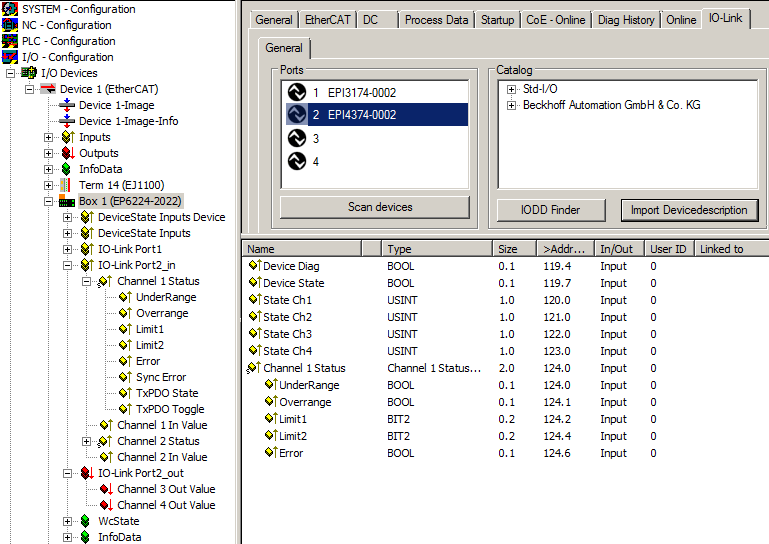The image size is (769, 544).
Task: Click the State Ch3 variable icon
Action: tap(255, 334)
